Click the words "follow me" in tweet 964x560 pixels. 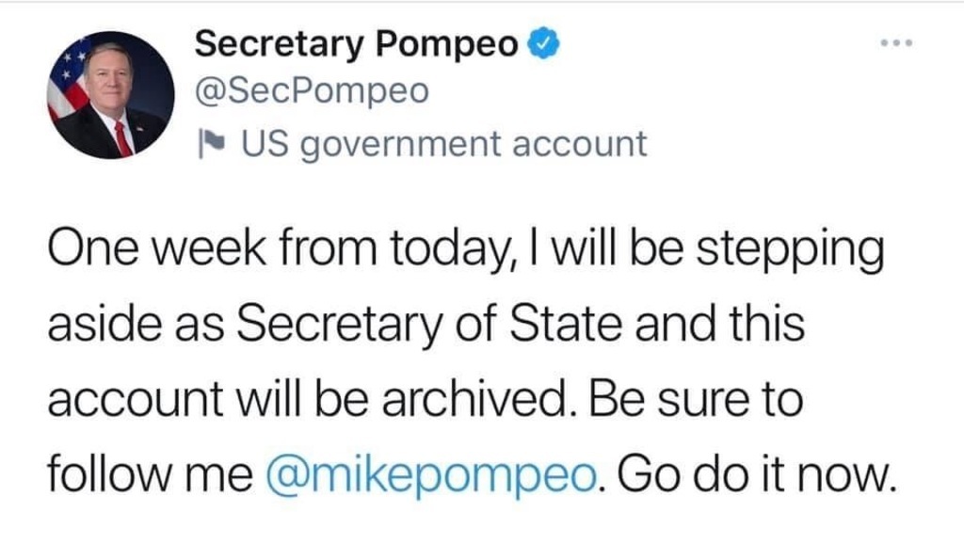tap(151, 477)
